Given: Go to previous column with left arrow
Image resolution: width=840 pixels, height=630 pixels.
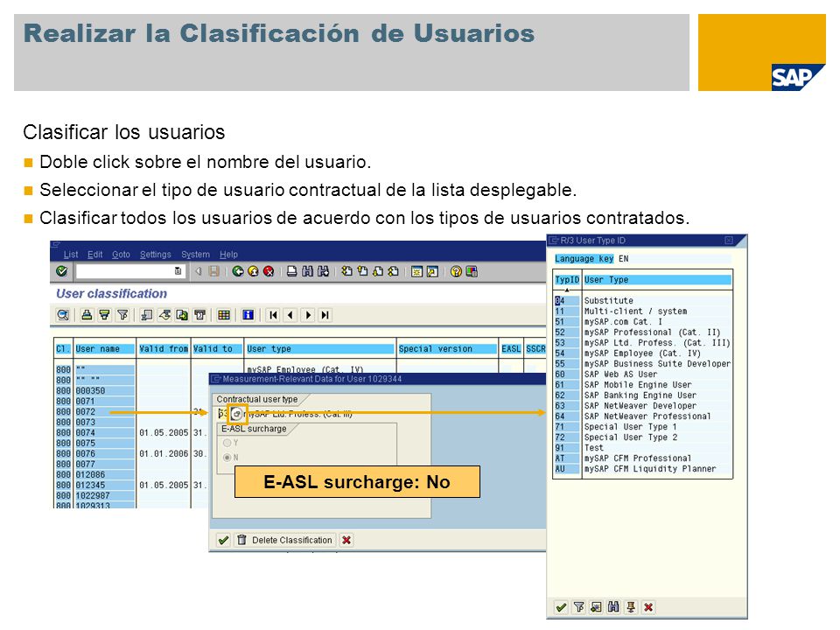Looking at the screenshot, I should pyautogui.click(x=290, y=315).
